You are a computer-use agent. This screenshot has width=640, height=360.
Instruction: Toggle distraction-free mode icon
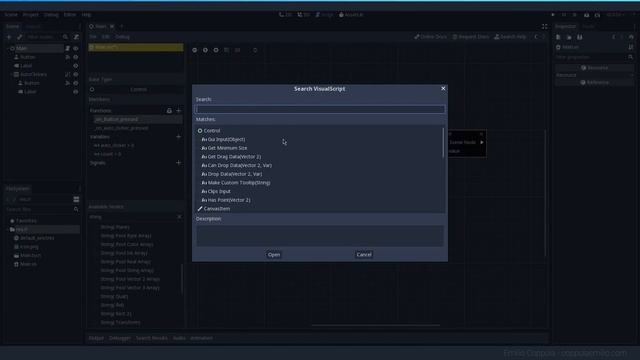544,27
